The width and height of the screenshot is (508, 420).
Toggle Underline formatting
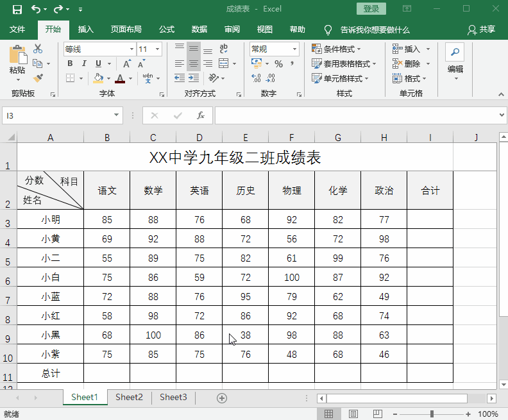(99, 63)
